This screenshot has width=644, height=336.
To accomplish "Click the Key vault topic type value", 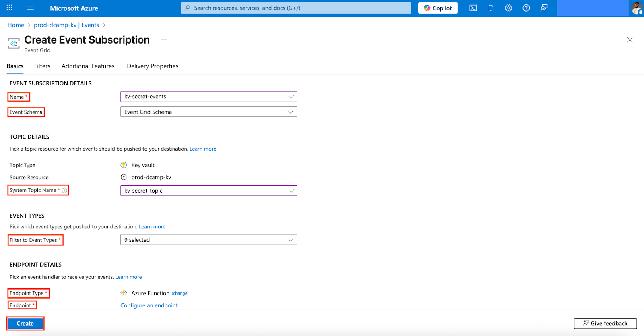I will click(x=143, y=165).
